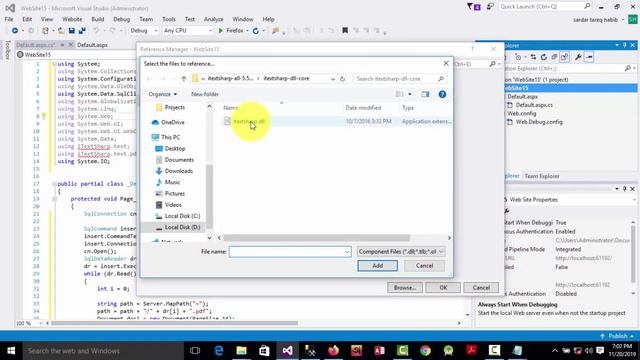The width and height of the screenshot is (640, 360).
Task: Open File Explorer from the taskbar
Action: [241, 351]
